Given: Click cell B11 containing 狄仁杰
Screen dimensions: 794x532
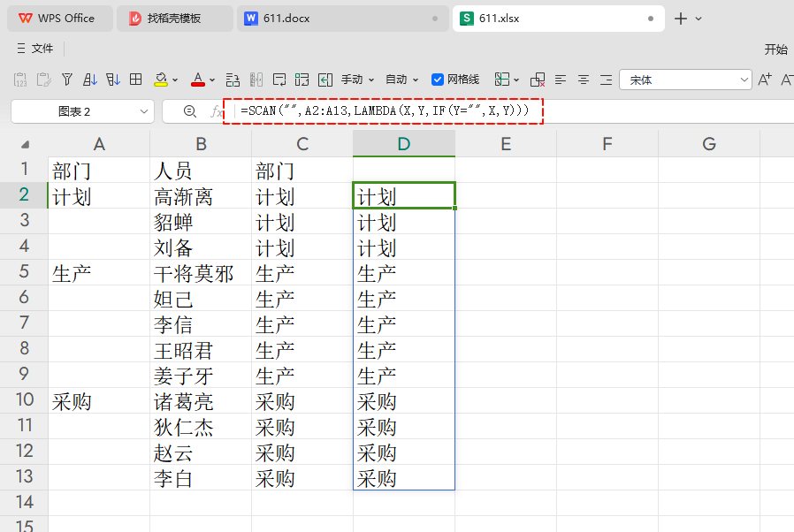Looking at the screenshot, I should [201, 427].
